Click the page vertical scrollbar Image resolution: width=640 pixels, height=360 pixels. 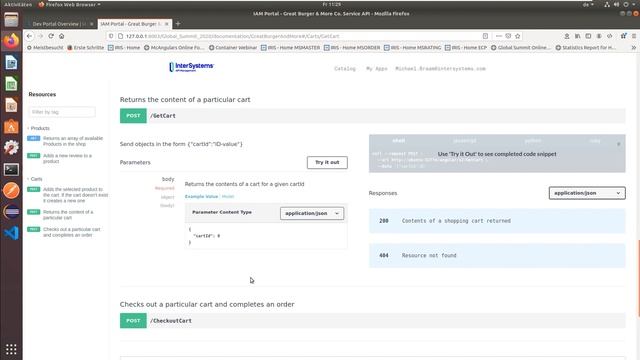[638, 278]
